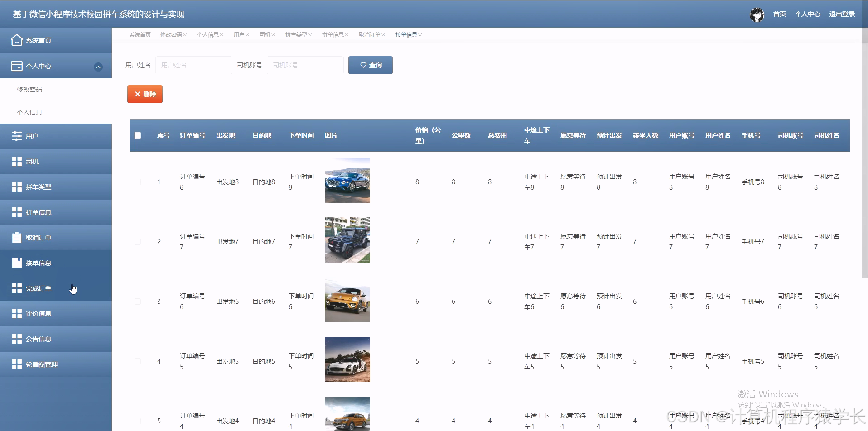The image size is (868, 431).
Task: Switch to the 系统首页 tab
Action: [140, 35]
